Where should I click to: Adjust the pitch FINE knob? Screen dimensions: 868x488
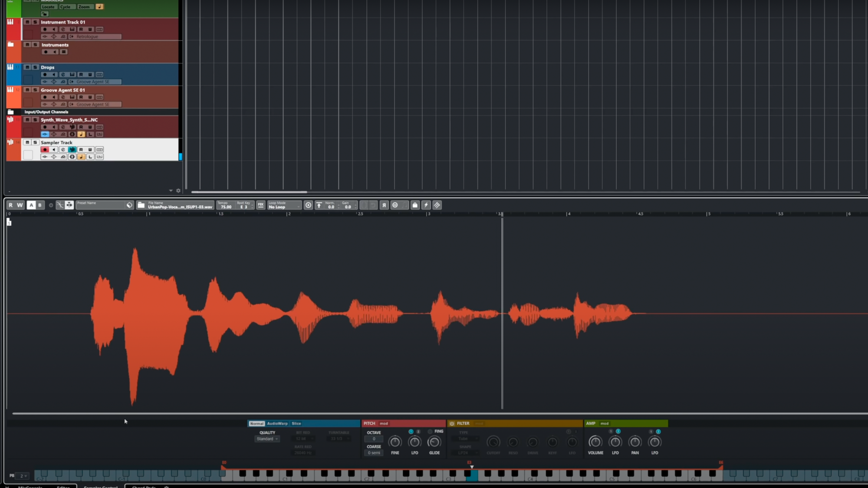395,442
